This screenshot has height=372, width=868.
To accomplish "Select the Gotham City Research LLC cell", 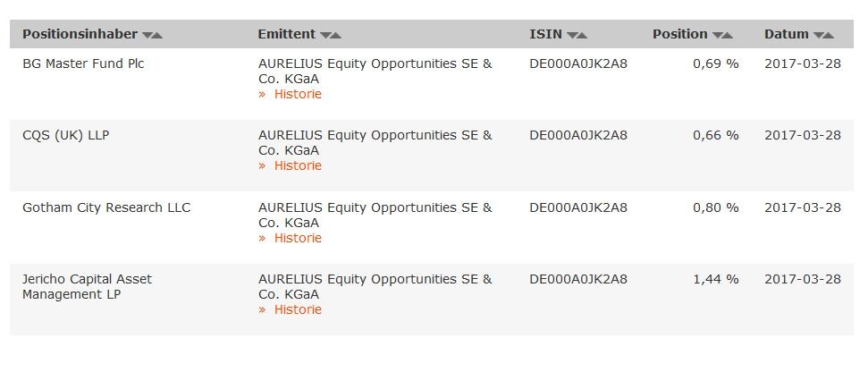I will click(x=106, y=207).
